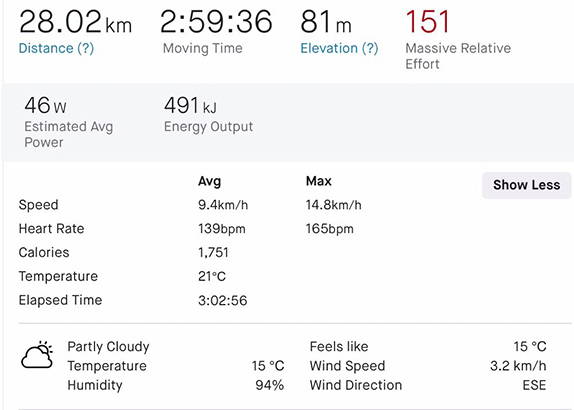Select the Massive Relative Effort label
Screen dimensions: 574x410
pyautogui.click(x=458, y=56)
